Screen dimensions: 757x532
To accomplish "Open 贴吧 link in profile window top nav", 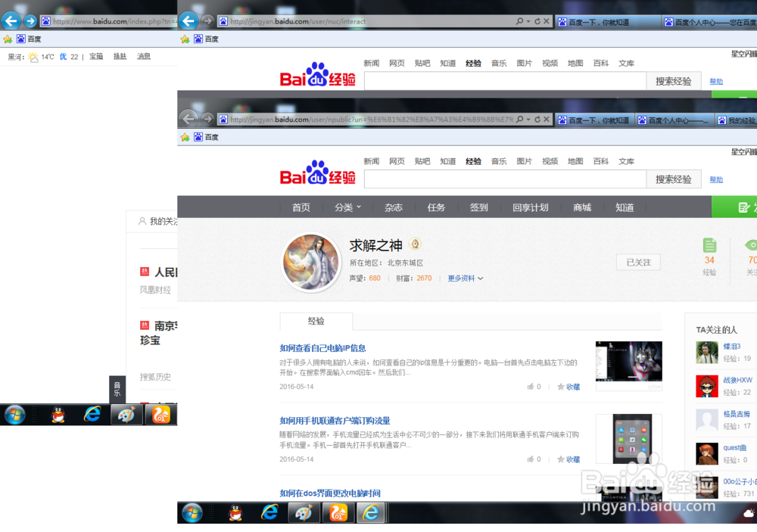I will click(422, 161).
